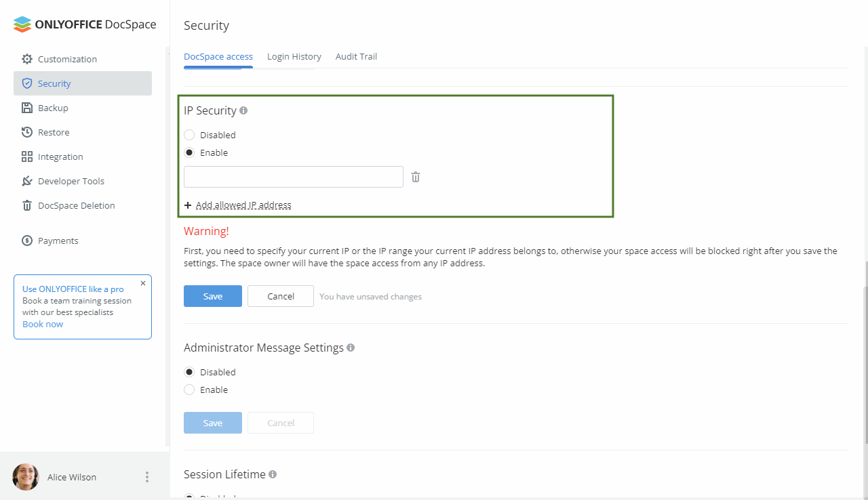
Task: Click the Payments sidebar icon
Action: (x=27, y=241)
